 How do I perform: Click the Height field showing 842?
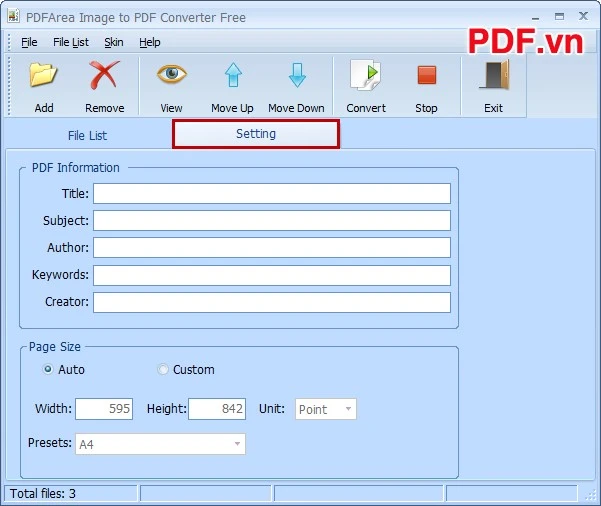(x=217, y=409)
